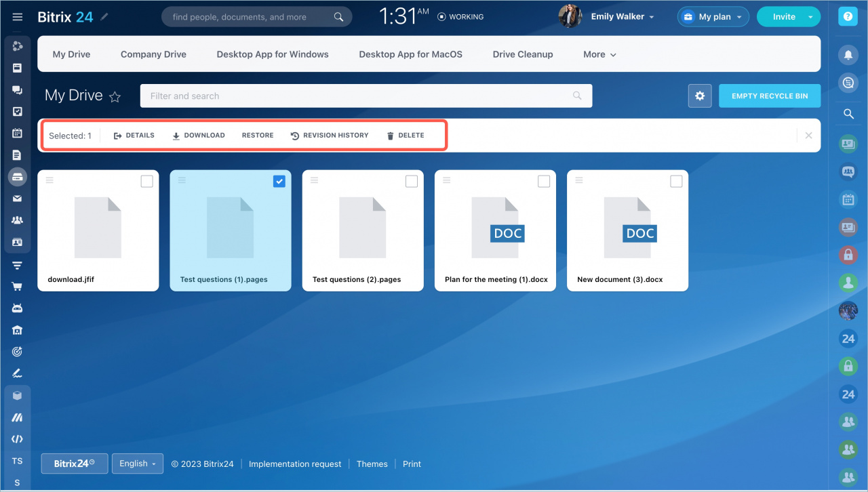Viewport: 868px width, 492px height.
Task: Open menu icon on Test questions (1).pages card
Action: point(182,180)
